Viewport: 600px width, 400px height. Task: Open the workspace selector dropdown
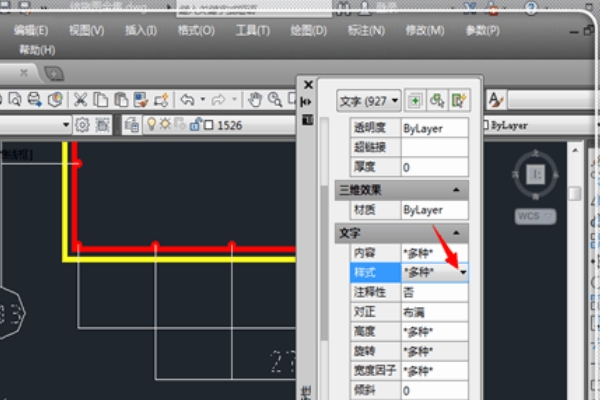click(66, 125)
